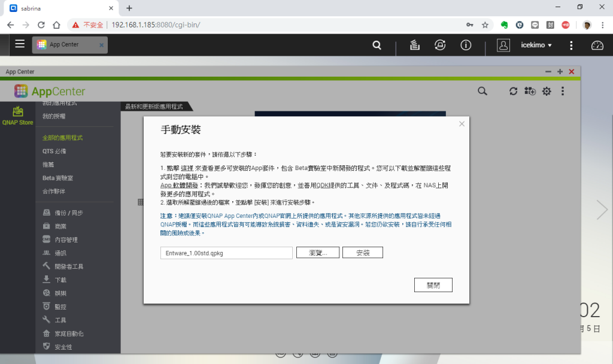Viewport: 613px width, 364px height.
Task: Select 監控 category
Action: [54, 307]
